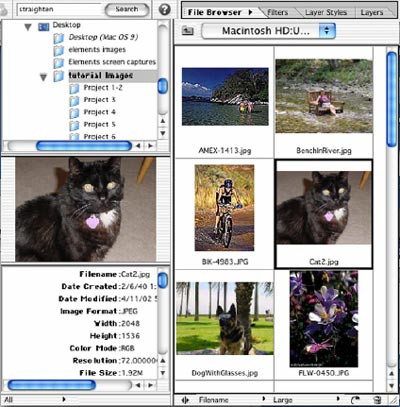Click the rotate image icon in the bottom bar
Image resolution: width=400 pixels, height=407 pixels.
tap(356, 399)
